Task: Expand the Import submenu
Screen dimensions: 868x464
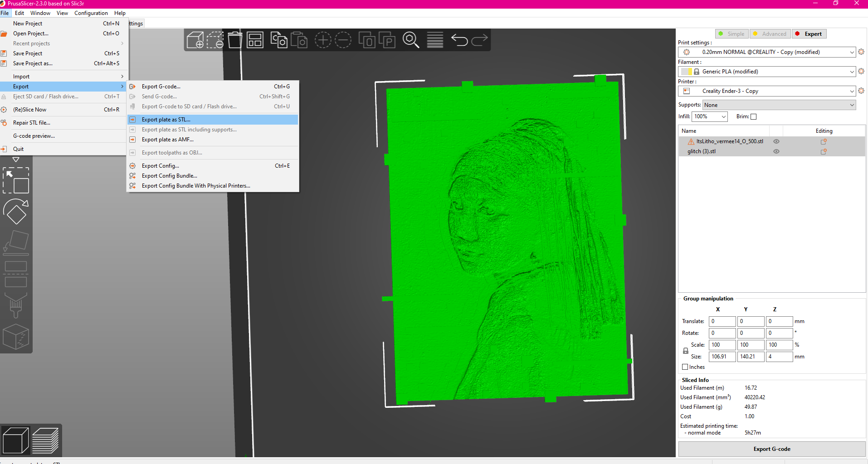Action: (x=63, y=77)
